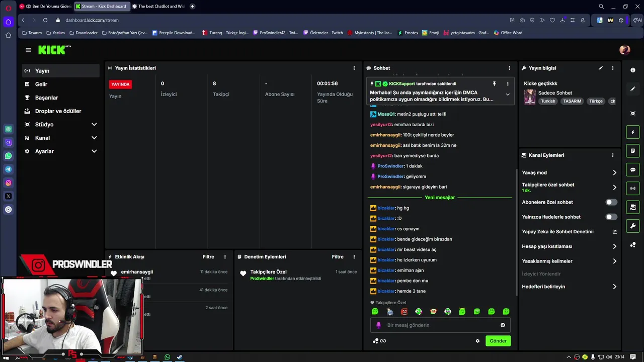
Task: Click the infinity icon below chat input
Action: [x=383, y=341]
